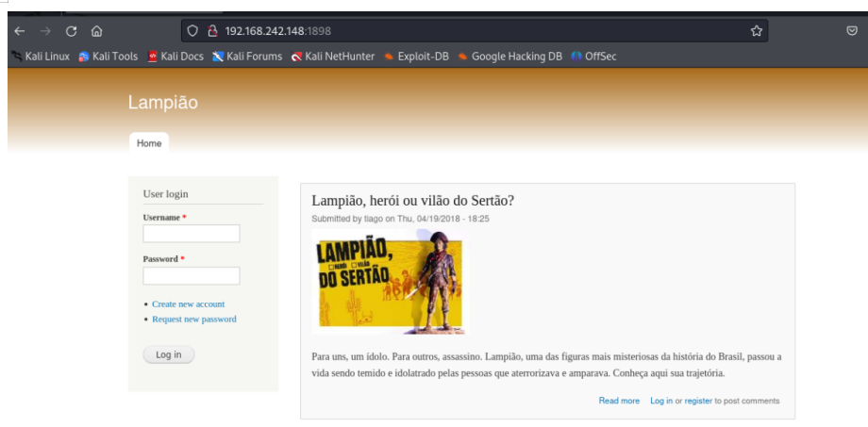
Task: Click Request new password link
Action: coord(194,320)
